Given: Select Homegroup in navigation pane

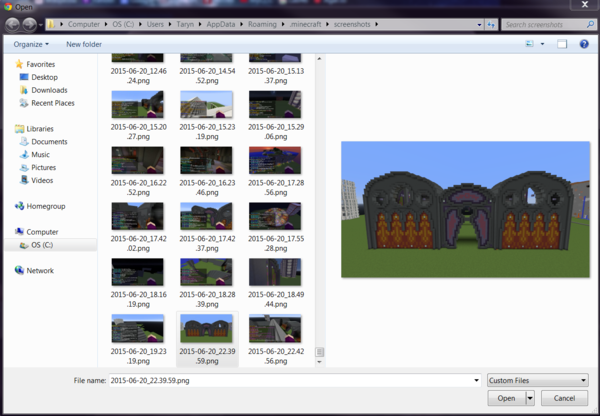Looking at the screenshot, I should (47, 206).
